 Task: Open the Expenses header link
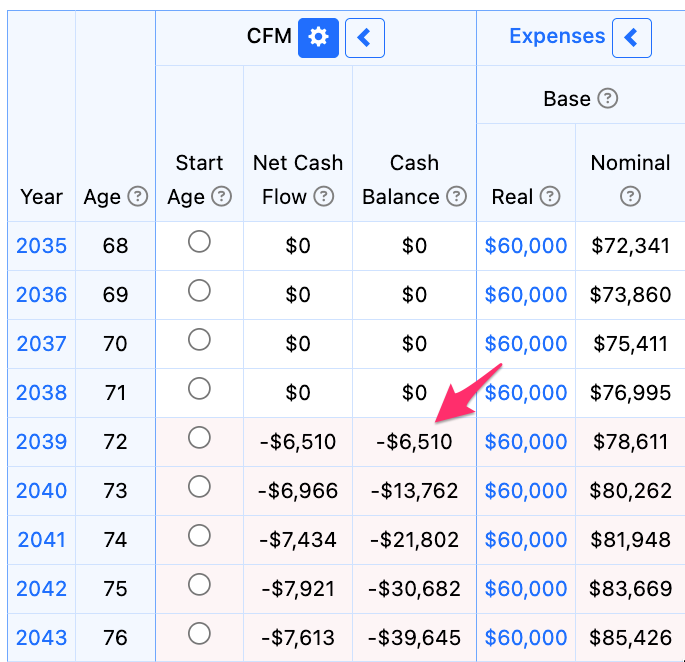click(x=557, y=36)
